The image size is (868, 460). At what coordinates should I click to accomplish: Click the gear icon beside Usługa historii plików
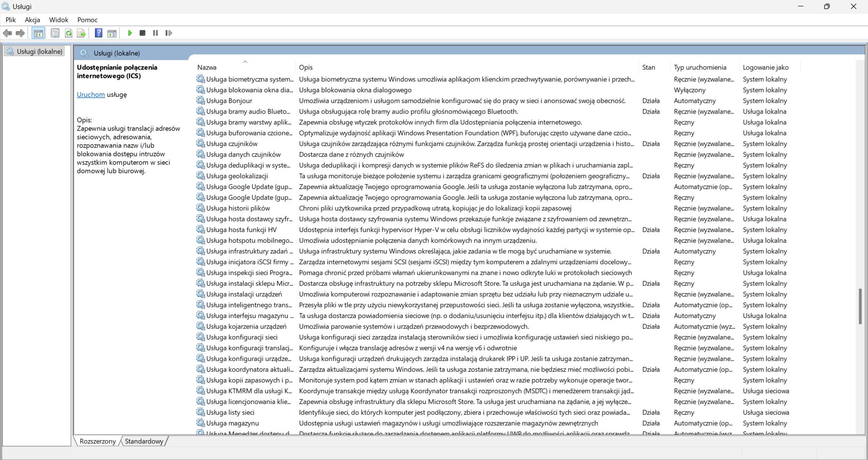tap(200, 208)
